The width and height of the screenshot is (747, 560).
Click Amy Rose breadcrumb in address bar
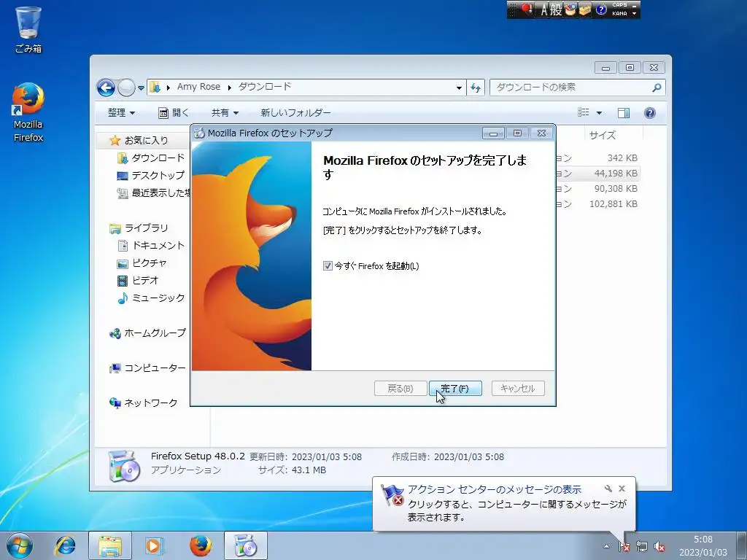click(x=198, y=87)
